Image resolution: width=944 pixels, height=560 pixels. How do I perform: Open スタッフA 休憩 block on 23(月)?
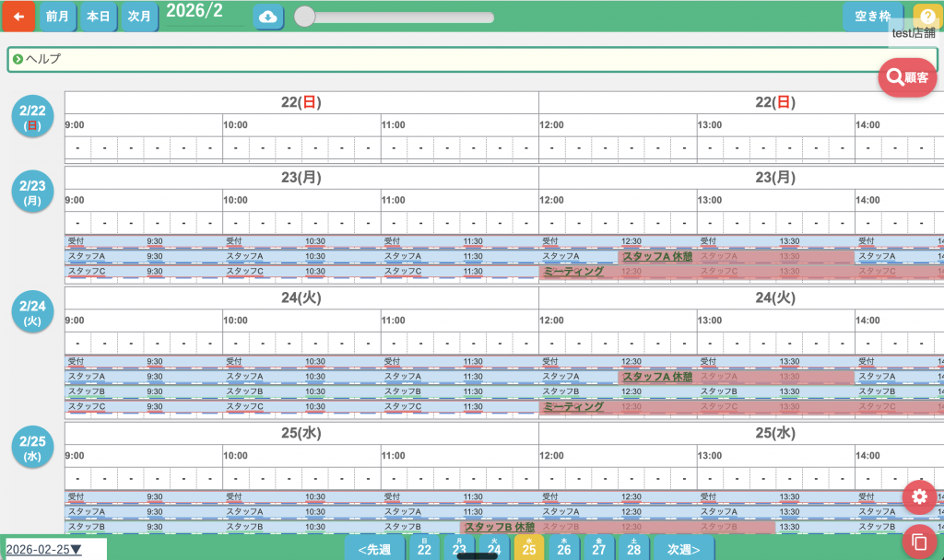click(656, 257)
